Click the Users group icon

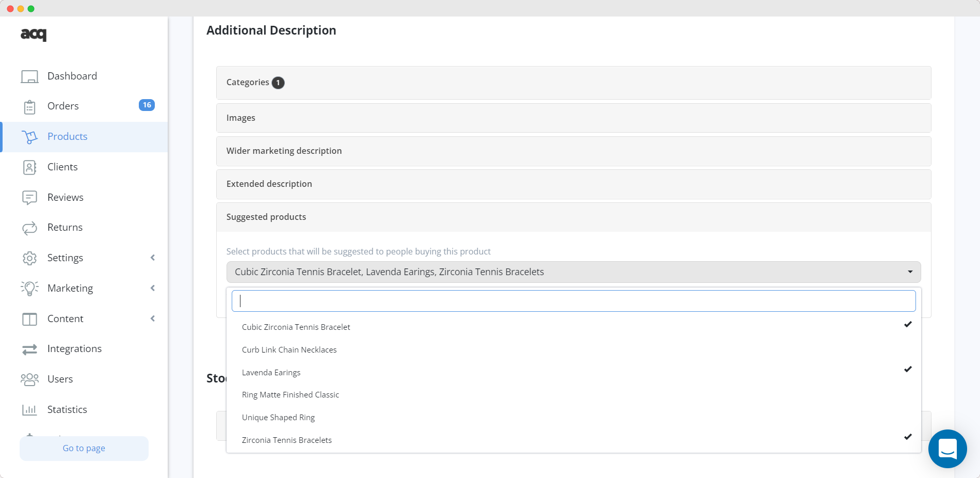pos(29,379)
